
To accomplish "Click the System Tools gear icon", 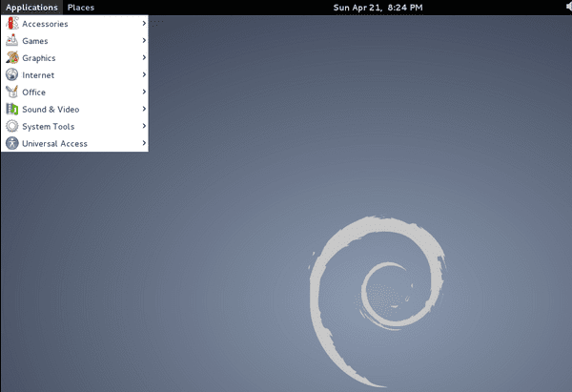I will (x=12, y=126).
